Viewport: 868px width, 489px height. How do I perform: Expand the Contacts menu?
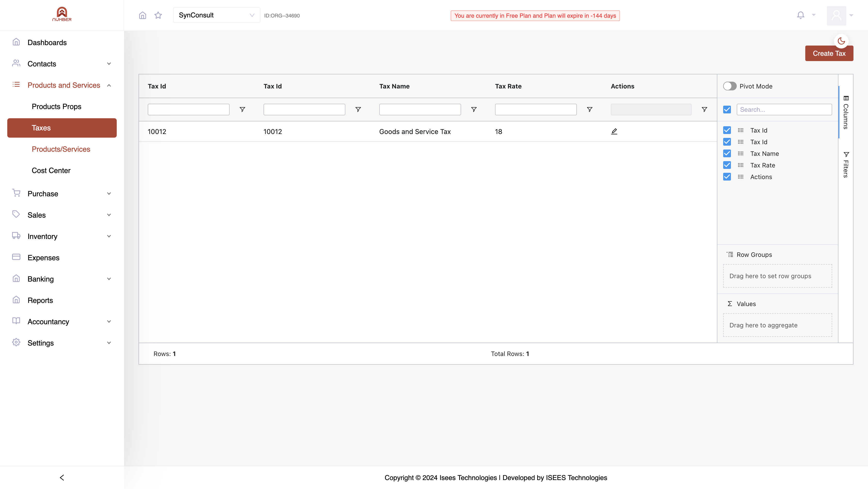[62, 64]
